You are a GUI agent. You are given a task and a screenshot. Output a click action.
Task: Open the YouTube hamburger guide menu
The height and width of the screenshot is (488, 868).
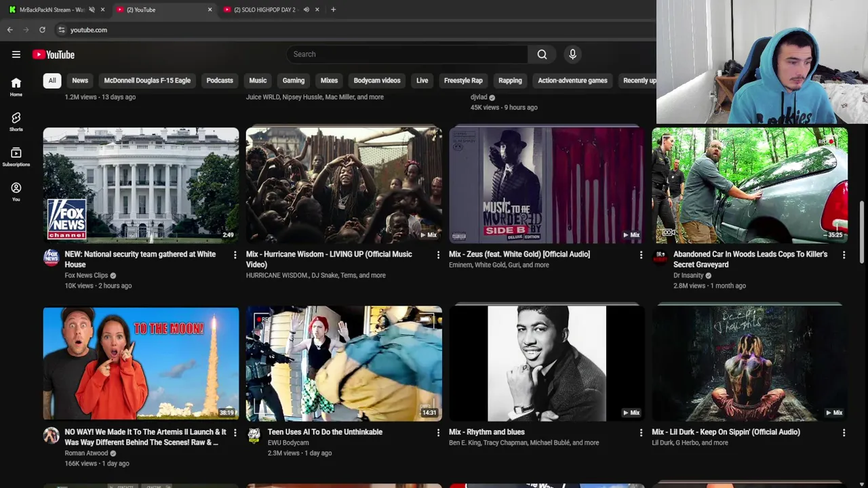(x=16, y=54)
